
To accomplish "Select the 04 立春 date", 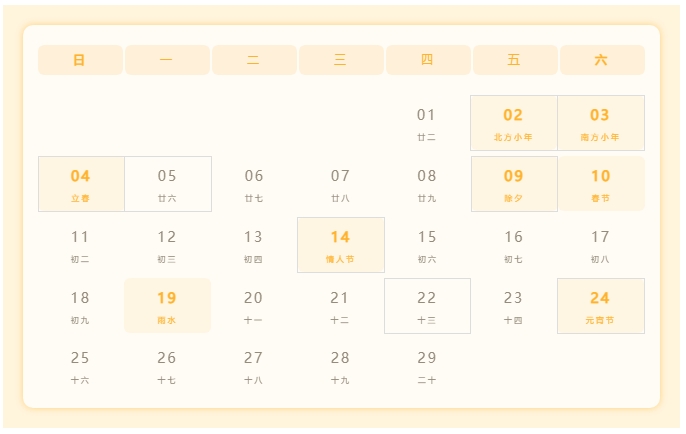I will (81, 184).
